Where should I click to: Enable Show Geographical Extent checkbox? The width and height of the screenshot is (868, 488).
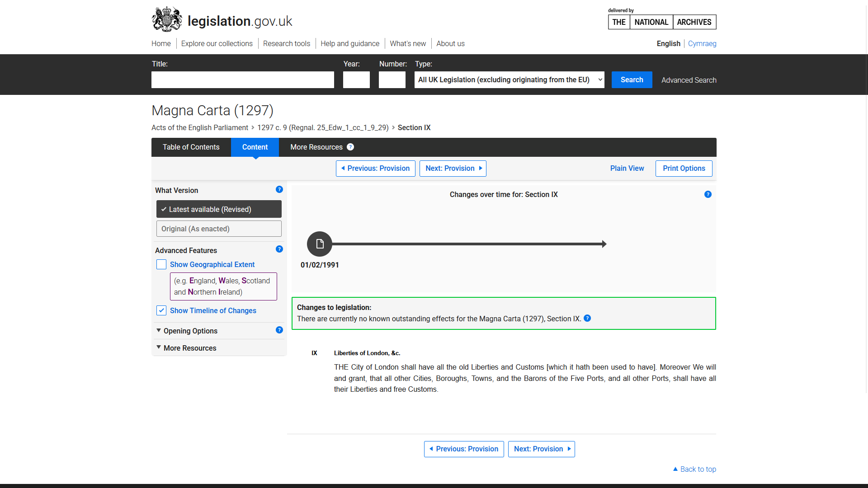coord(161,264)
